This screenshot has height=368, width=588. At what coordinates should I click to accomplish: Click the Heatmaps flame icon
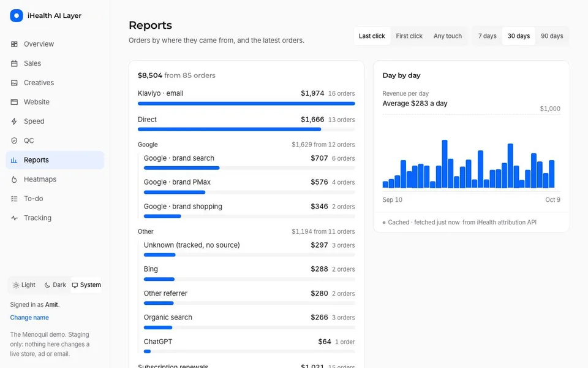[14, 180]
